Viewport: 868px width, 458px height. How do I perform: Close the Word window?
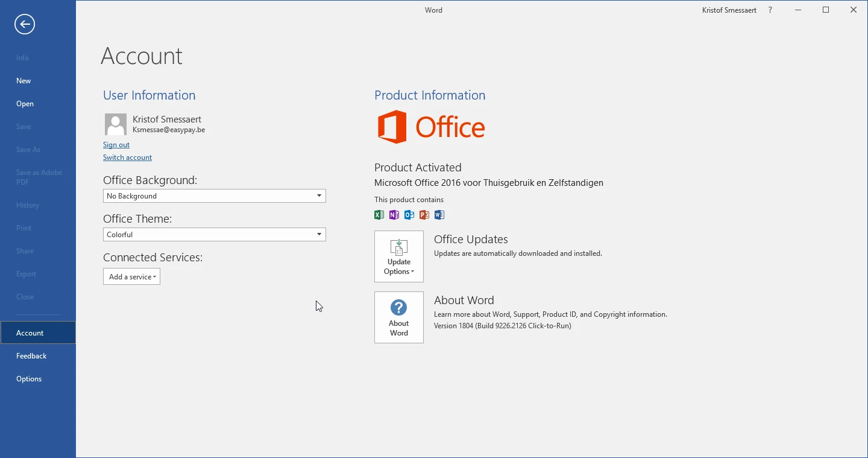tap(854, 10)
